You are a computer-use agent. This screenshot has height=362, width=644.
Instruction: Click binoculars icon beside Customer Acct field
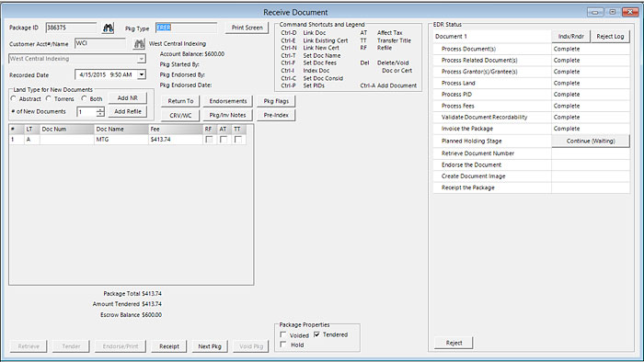pos(139,43)
